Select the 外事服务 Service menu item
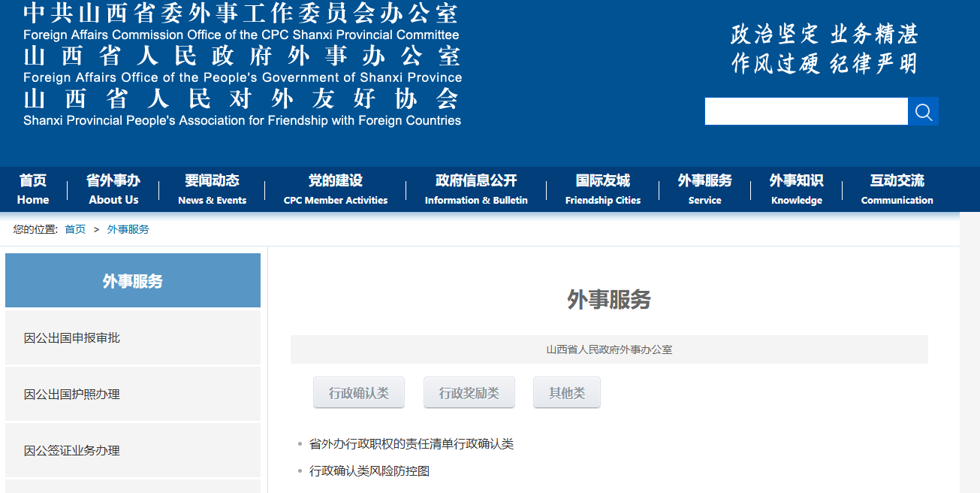Viewport: 980px width, 493px height. click(704, 189)
